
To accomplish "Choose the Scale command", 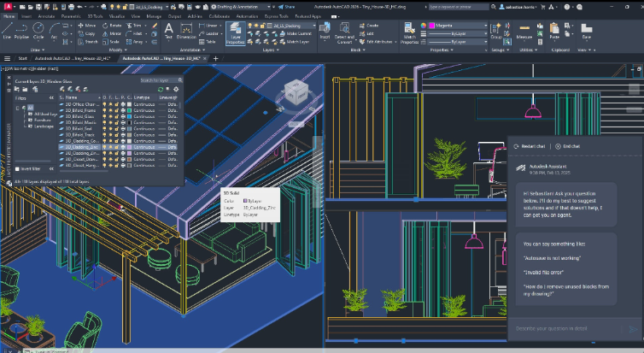I will (x=111, y=42).
